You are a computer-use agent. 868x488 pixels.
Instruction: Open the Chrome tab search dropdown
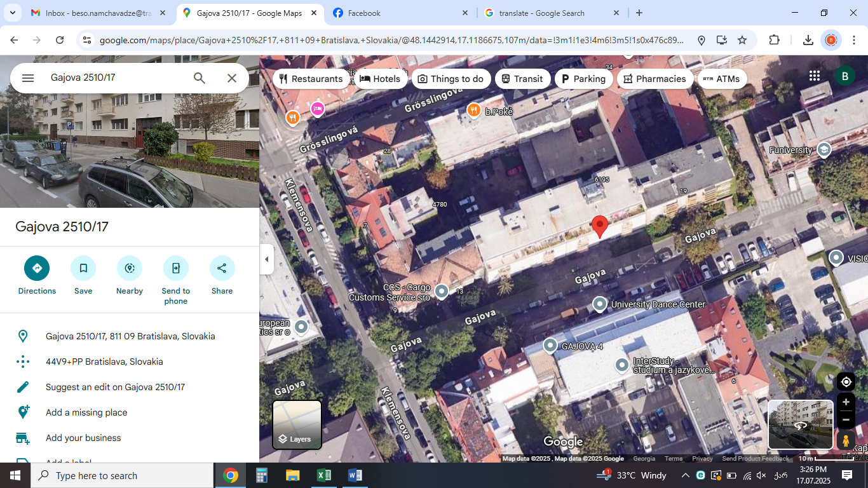12,13
